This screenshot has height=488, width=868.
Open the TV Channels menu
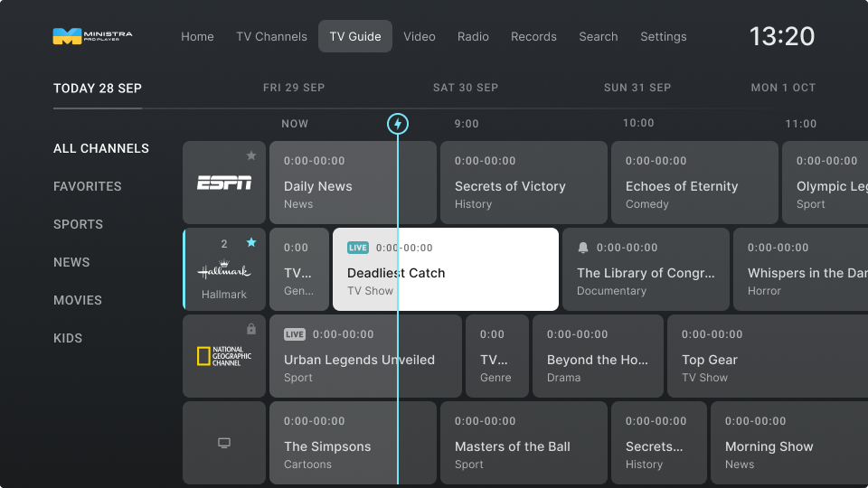tap(271, 37)
